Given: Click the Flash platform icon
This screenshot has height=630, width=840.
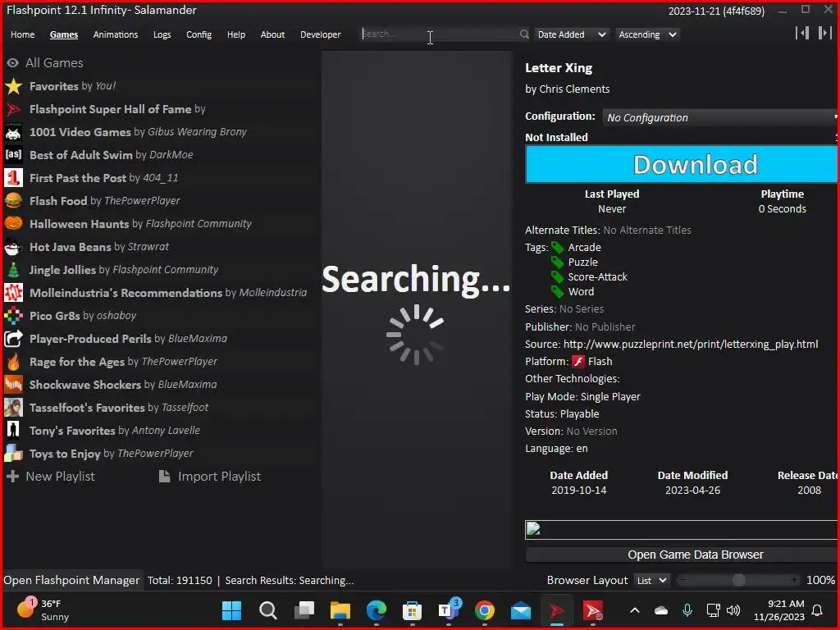Looking at the screenshot, I should coord(578,362).
